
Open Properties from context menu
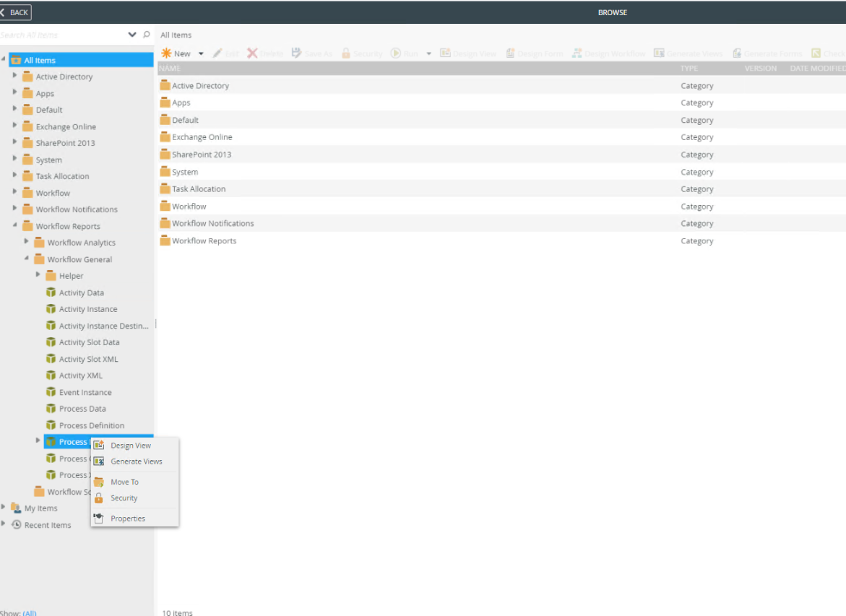point(135,519)
